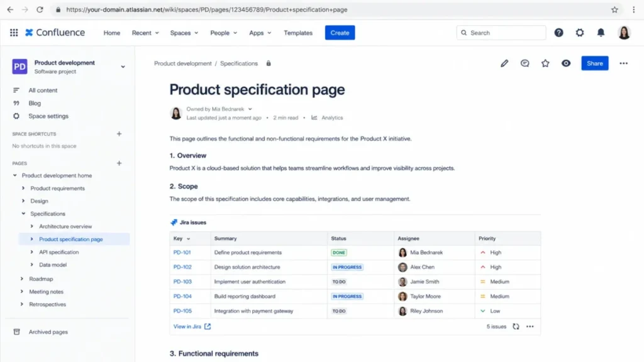Open the Spaces dropdown menu
Image resolution: width=644 pixels, height=362 pixels.
184,33
